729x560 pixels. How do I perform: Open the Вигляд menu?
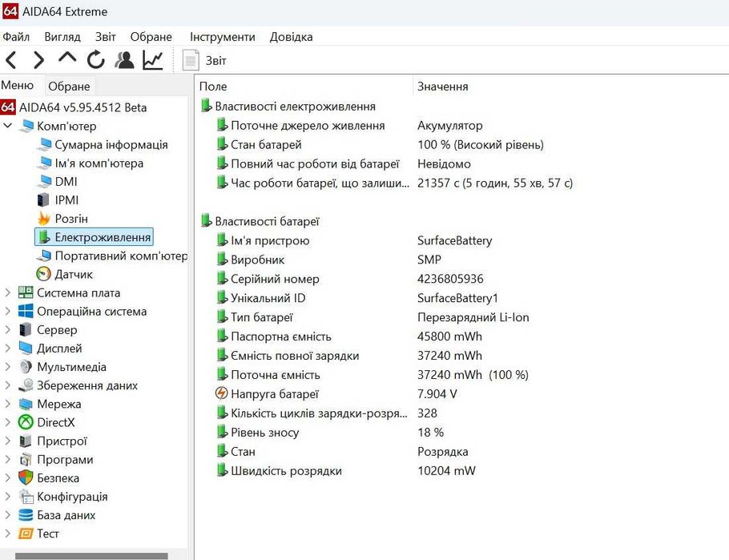click(62, 37)
